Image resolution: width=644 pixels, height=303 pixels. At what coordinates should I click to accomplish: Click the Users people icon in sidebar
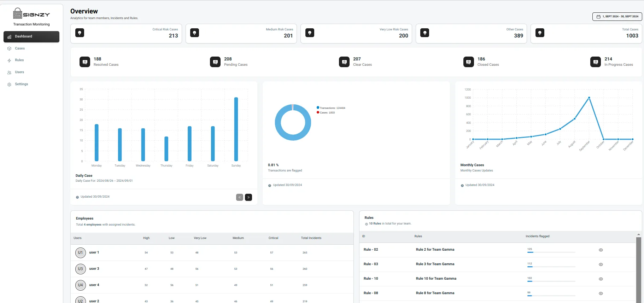(10, 72)
